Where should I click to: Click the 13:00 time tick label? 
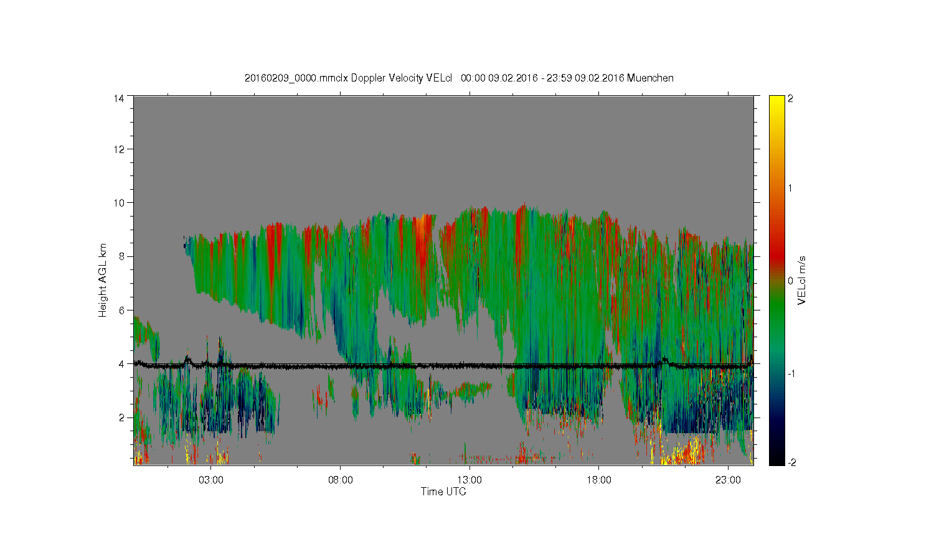pos(469,480)
